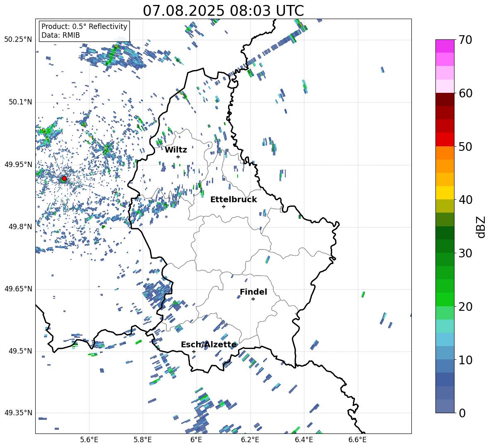This screenshot has width=491, height=448.
Task: Click the 49.65°N latitude label
Action: pyautogui.click(x=18, y=289)
